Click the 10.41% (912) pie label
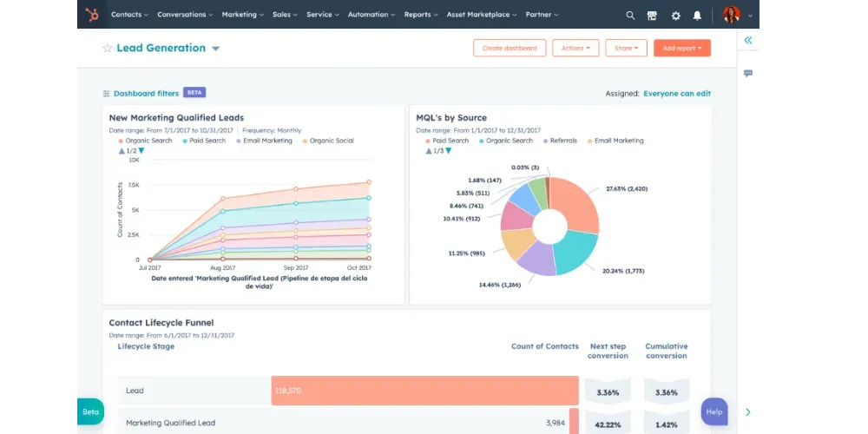The width and height of the screenshot is (868, 434). (462, 219)
